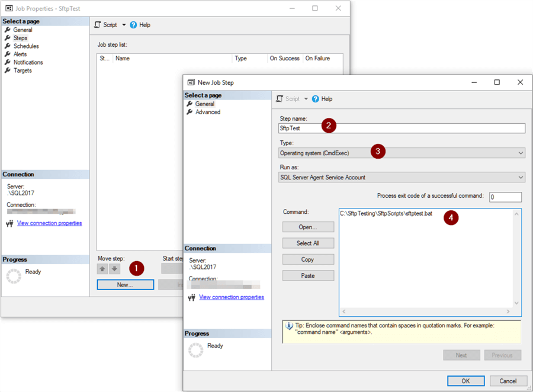533x392 pixels.
Task: Click the Script icon in Job Properties toolbar
Action: click(98, 25)
